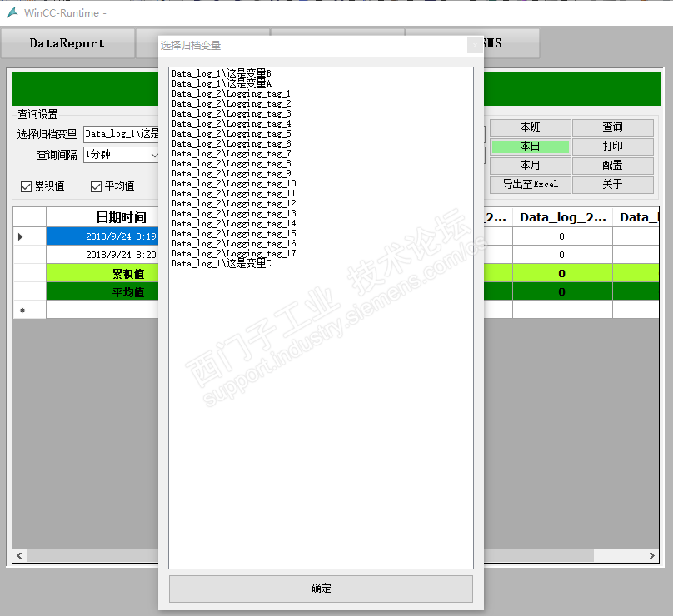Image resolution: width=673 pixels, height=616 pixels.
Task: Toggle the 累积值 checkbox
Action: pyautogui.click(x=26, y=186)
